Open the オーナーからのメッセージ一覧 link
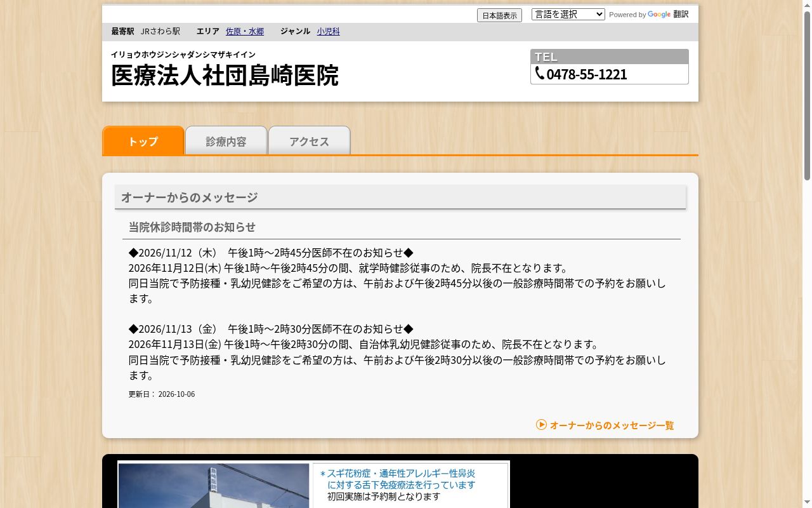 [x=612, y=425]
